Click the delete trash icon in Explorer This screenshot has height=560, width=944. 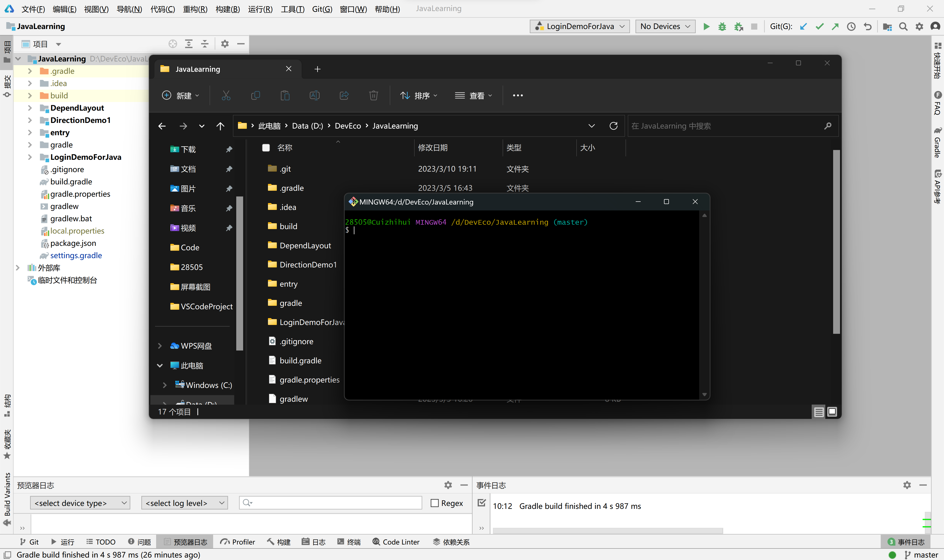(x=373, y=95)
